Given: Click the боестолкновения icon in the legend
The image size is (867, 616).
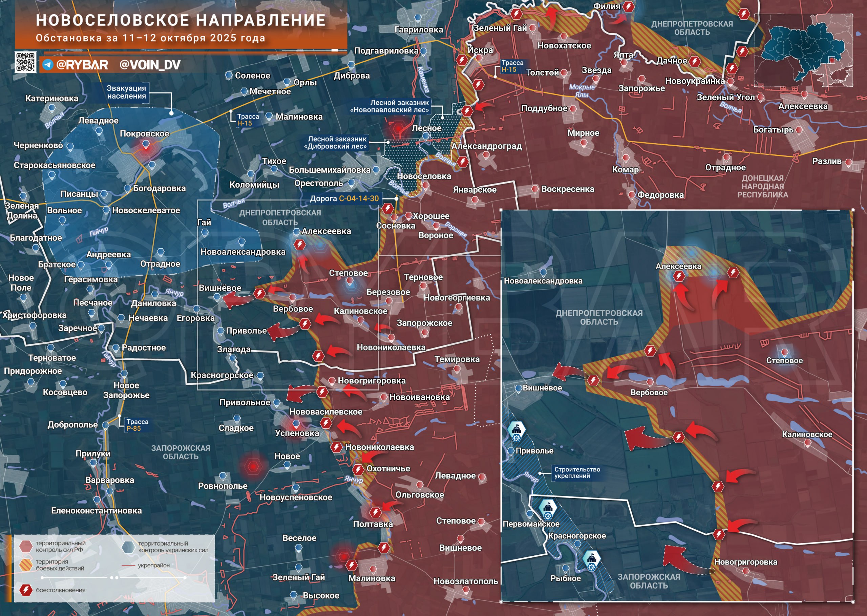Looking at the screenshot, I should pyautogui.click(x=26, y=590).
